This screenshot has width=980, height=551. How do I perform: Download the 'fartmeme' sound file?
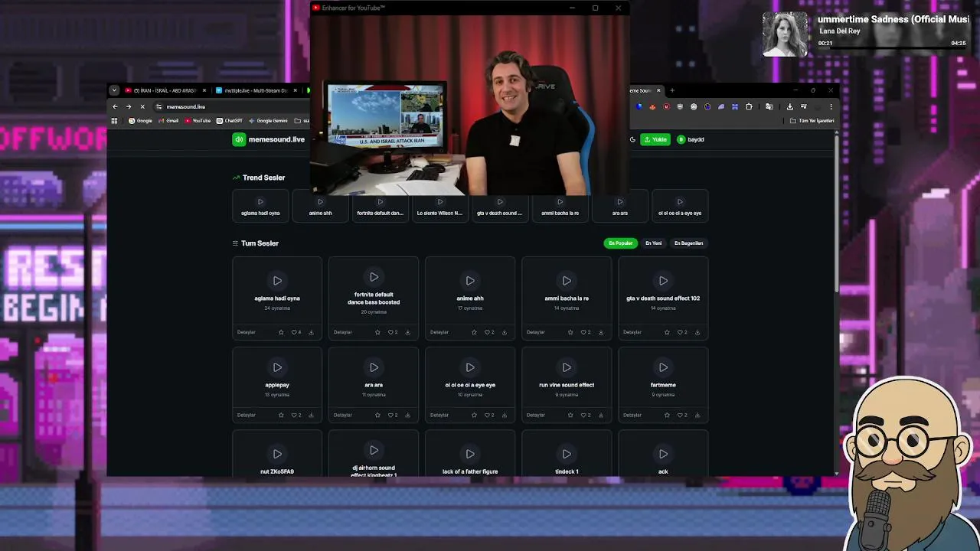(697, 415)
